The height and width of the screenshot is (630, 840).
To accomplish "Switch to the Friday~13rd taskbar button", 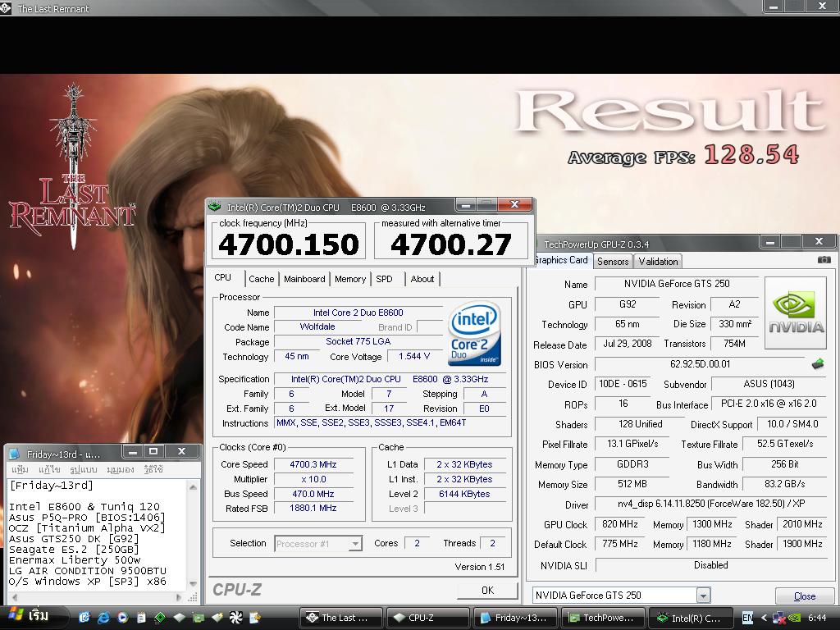I will click(515, 618).
